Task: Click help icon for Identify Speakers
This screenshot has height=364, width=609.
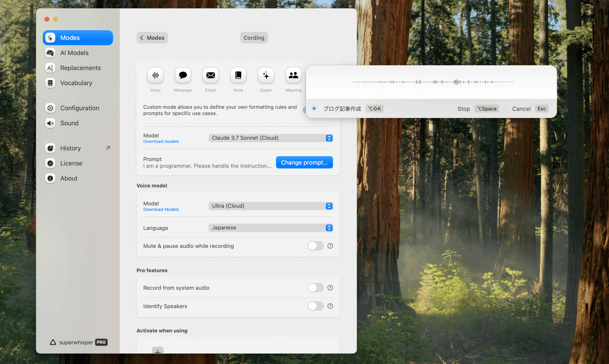Action: pyautogui.click(x=330, y=306)
